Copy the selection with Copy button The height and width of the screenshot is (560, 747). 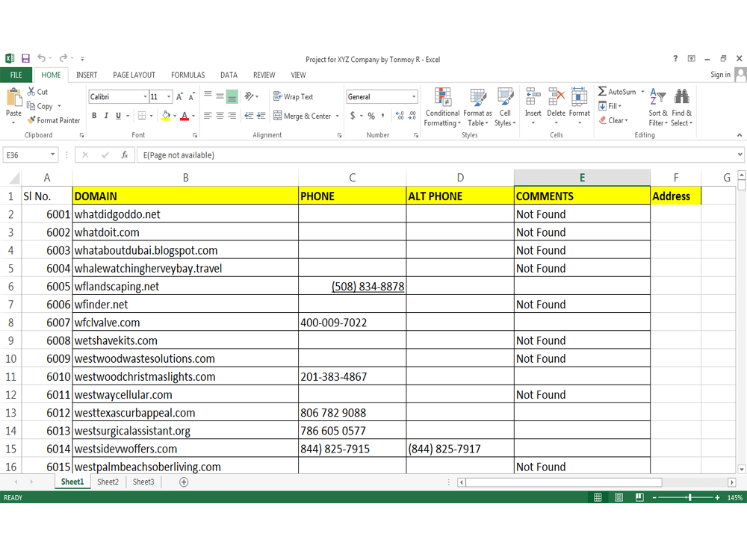pyautogui.click(x=40, y=106)
